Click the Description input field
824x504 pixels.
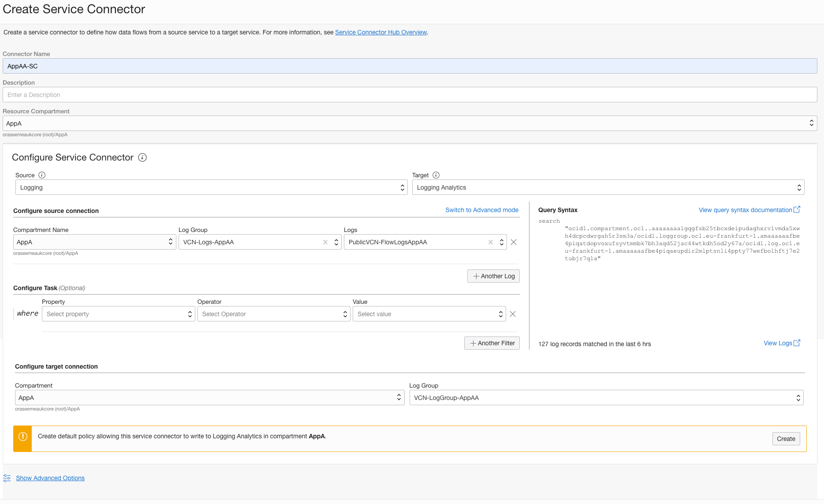pyautogui.click(x=410, y=95)
